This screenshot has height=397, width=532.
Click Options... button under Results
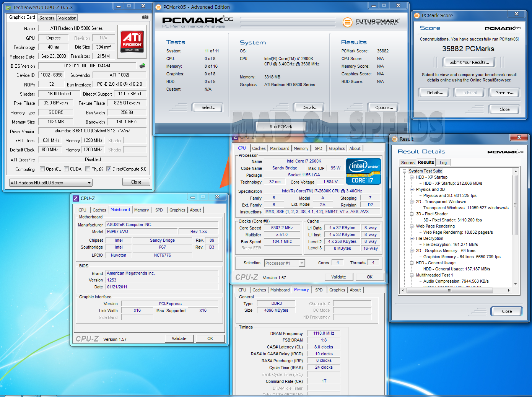tap(384, 107)
